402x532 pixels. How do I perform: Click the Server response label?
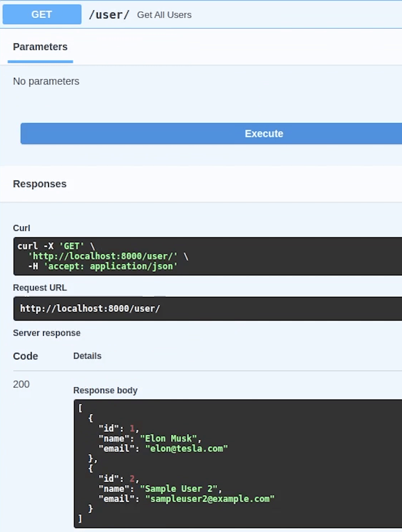click(47, 333)
